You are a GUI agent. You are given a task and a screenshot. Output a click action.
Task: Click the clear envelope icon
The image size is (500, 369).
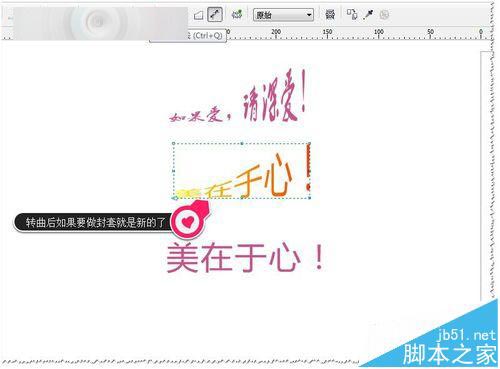pos(384,15)
